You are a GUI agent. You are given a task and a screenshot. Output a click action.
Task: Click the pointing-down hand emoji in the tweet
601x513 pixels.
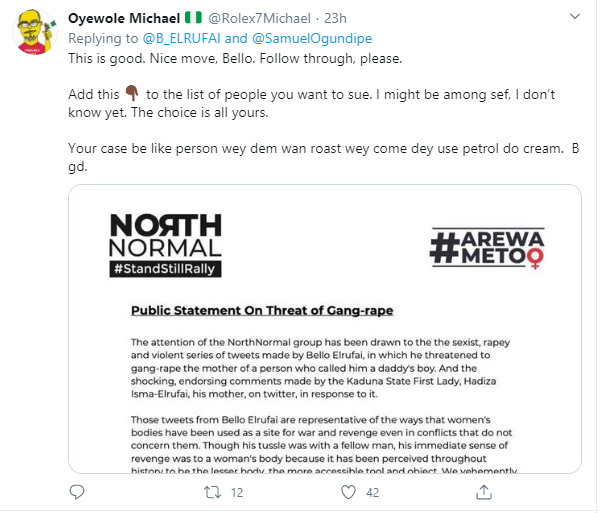(130, 94)
